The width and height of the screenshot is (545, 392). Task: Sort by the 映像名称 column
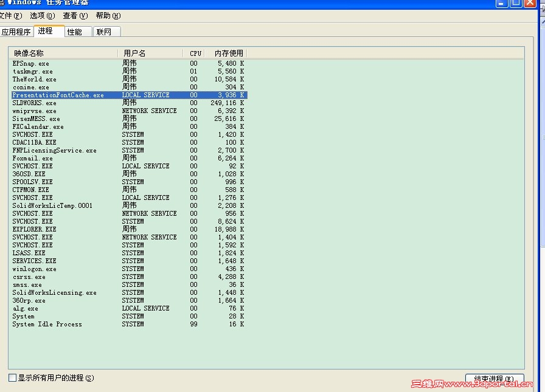coord(27,53)
